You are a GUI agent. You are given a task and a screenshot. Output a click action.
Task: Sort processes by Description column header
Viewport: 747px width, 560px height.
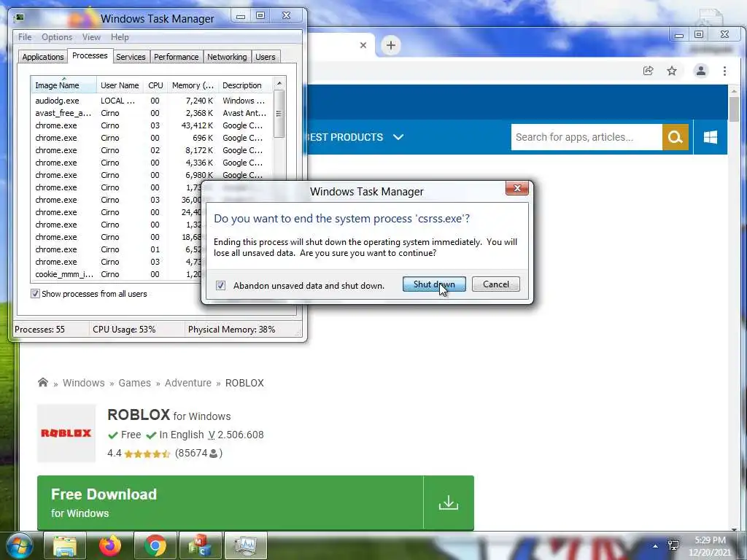[245, 85]
